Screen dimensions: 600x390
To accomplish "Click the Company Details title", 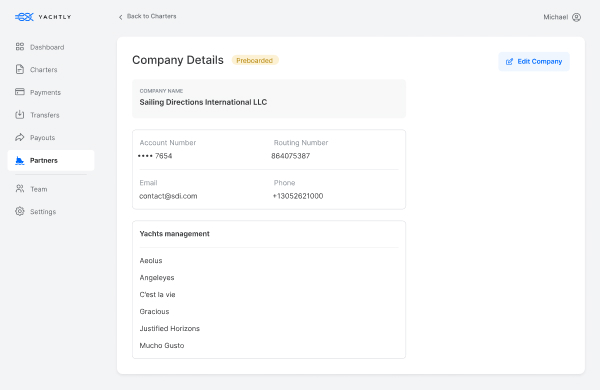I will click(x=178, y=60).
